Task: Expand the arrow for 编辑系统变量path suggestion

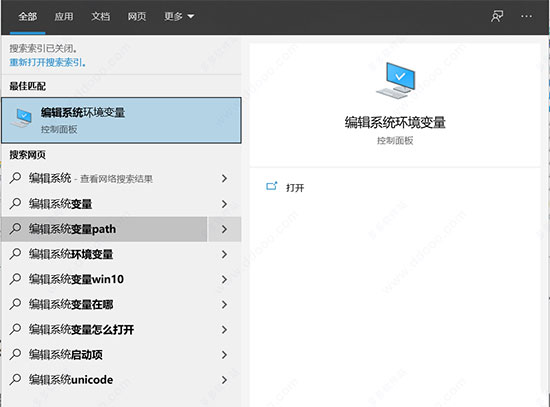Action: point(224,229)
